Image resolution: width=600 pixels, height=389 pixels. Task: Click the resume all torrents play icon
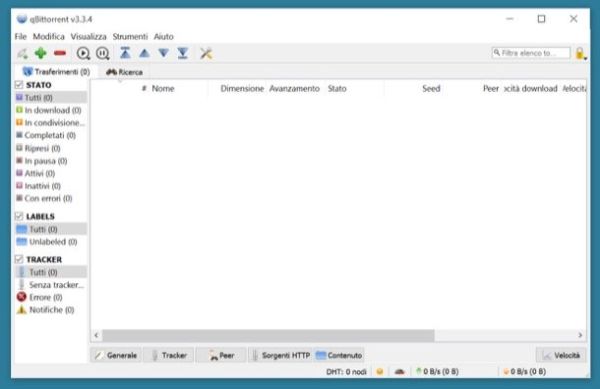(x=83, y=53)
